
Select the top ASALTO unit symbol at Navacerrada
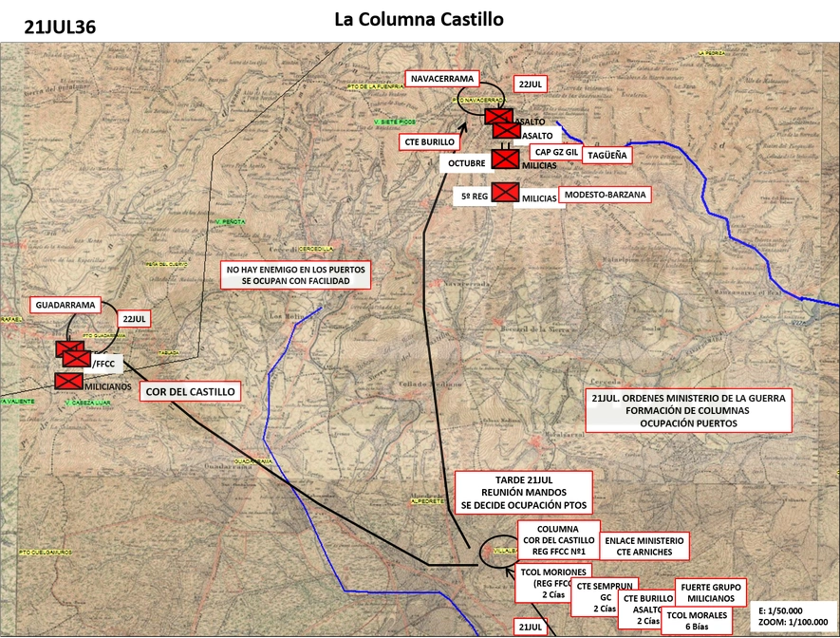click(498, 117)
